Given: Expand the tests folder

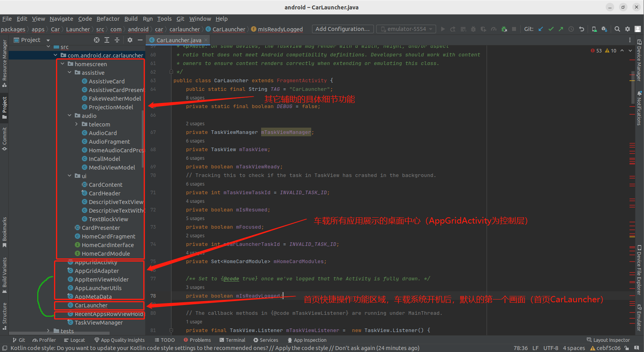Looking at the screenshot, I should pos(48,331).
